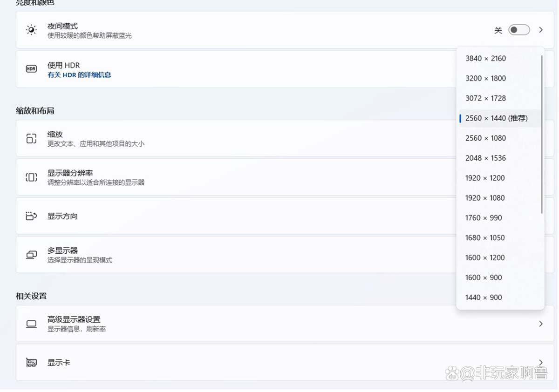Click the display orientation (显示方向) icon
Screen dimensions: 559x392
pyautogui.click(x=31, y=216)
